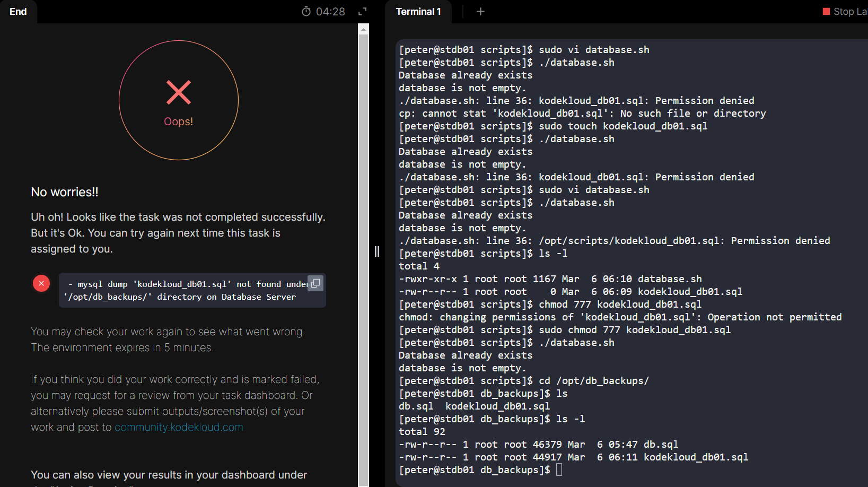This screenshot has width=868, height=487.
Task: Expand the task panel to fullscreen
Action: point(363,12)
